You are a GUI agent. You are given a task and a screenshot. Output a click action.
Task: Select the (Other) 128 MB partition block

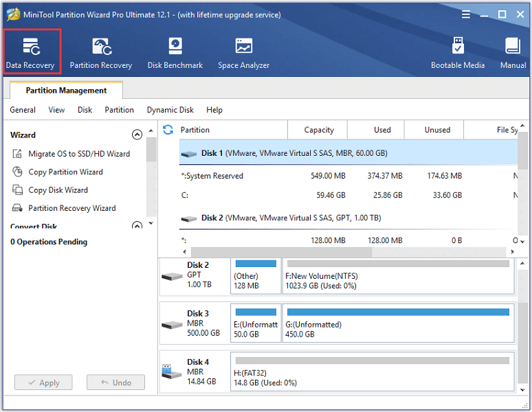(256, 276)
